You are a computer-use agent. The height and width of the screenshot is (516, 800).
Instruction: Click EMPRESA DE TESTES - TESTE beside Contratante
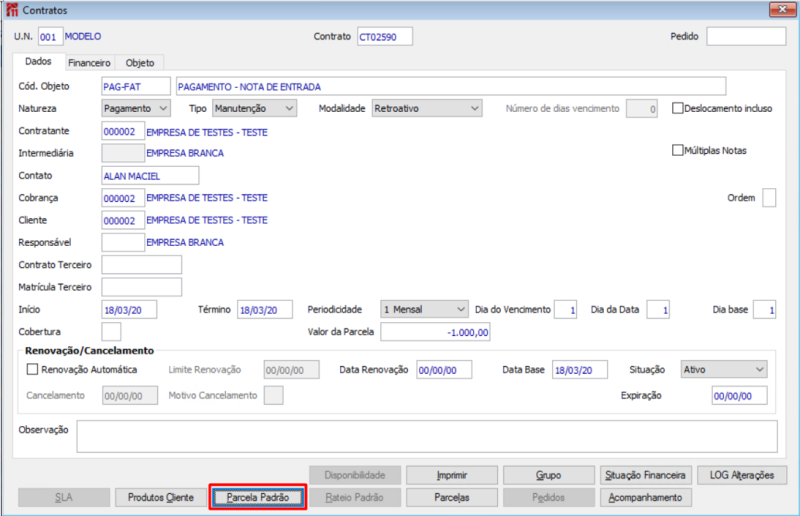[207, 132]
